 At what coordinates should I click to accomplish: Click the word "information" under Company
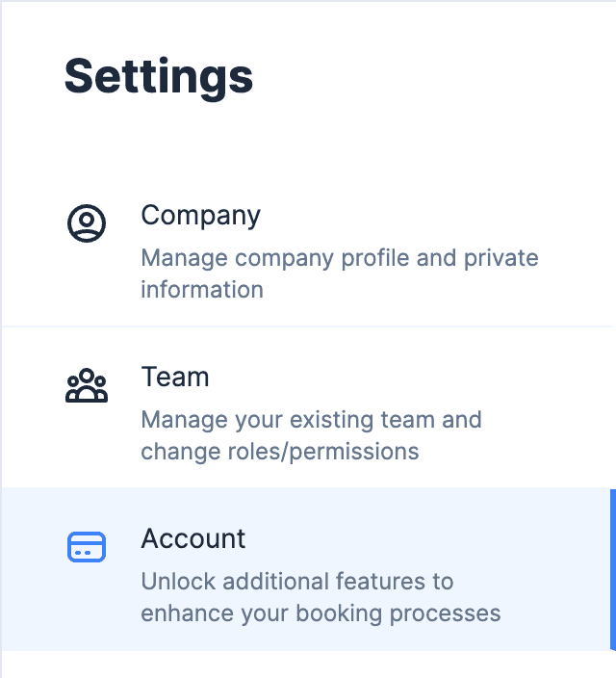click(202, 289)
